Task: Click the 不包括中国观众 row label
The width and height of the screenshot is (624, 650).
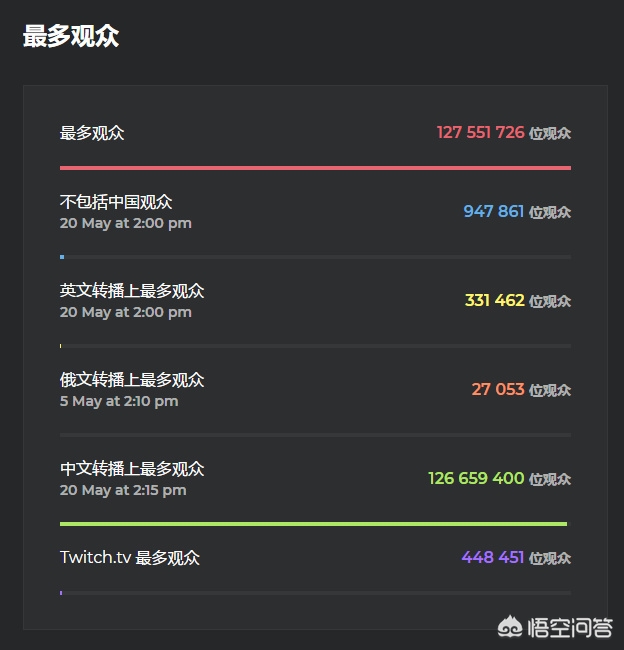Action: (116, 202)
